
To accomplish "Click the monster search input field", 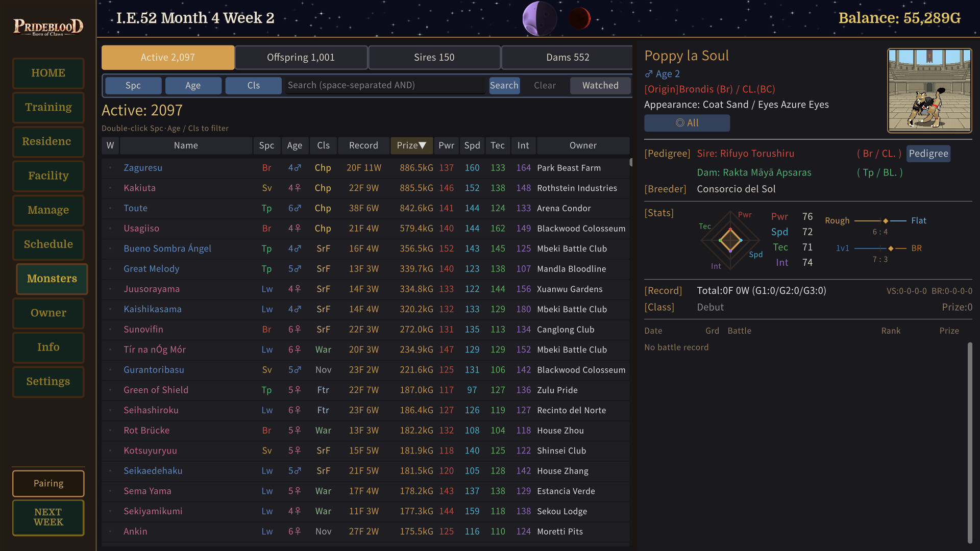I will pyautogui.click(x=384, y=85).
